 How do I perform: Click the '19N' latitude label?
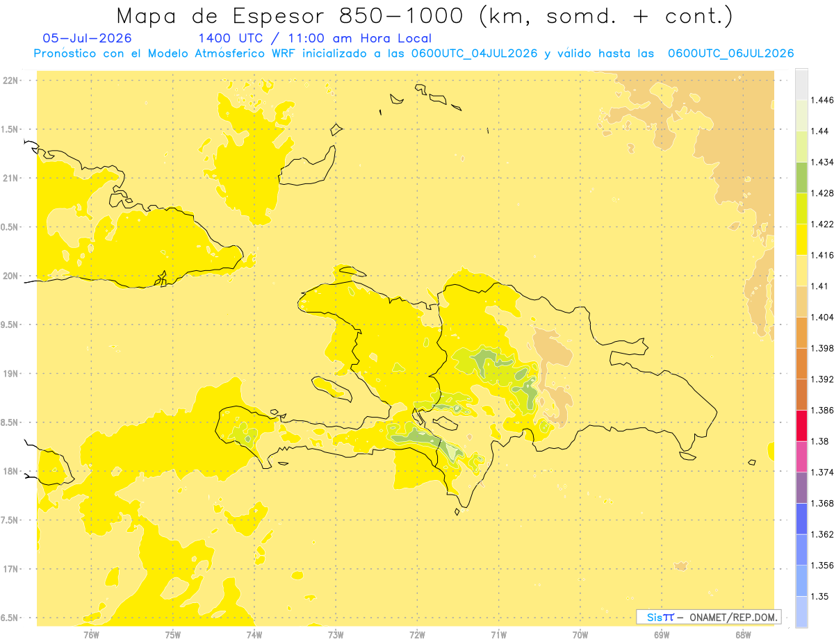click(12, 374)
